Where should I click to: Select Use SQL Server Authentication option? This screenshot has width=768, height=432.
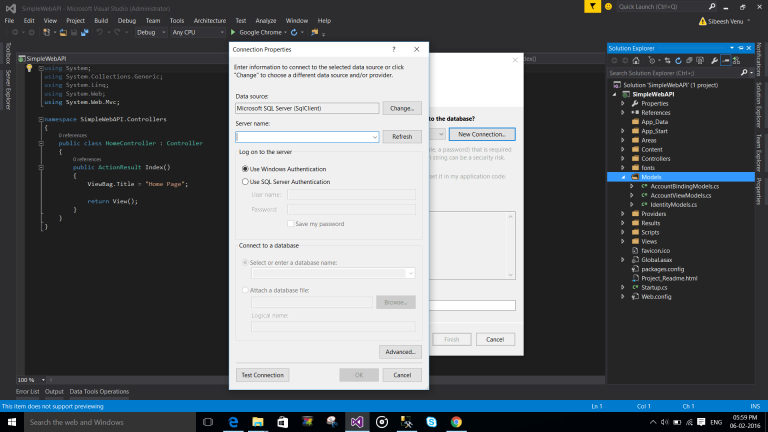[245, 182]
